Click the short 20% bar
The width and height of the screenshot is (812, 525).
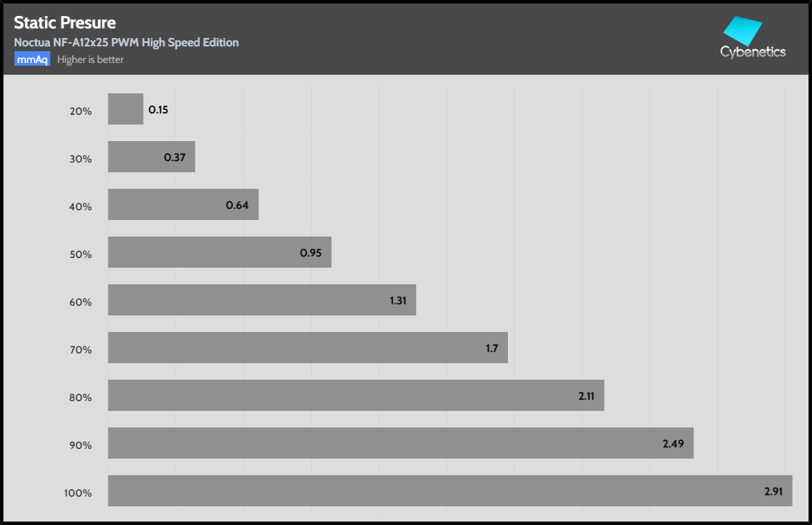click(126, 109)
